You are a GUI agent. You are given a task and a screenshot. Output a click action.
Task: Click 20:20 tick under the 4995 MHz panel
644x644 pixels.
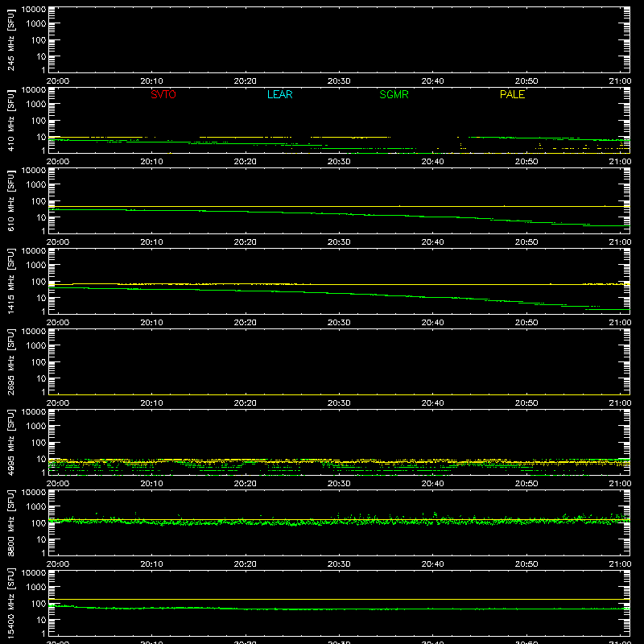point(246,484)
